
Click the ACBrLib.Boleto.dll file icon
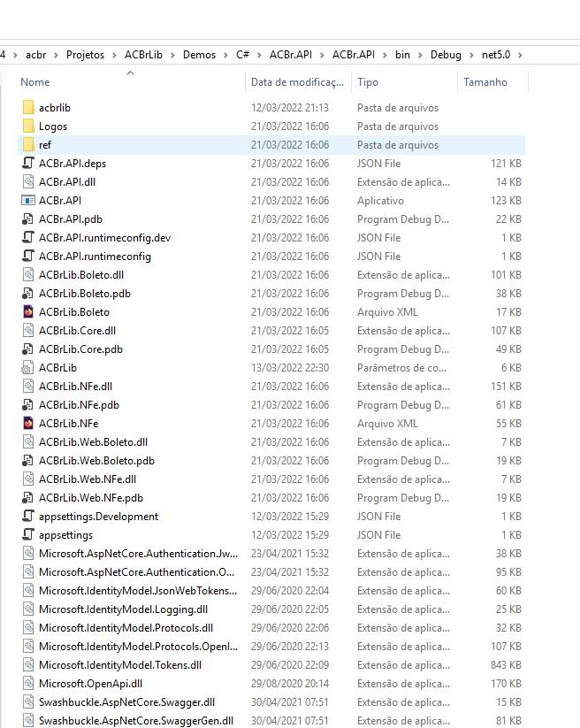click(x=28, y=275)
